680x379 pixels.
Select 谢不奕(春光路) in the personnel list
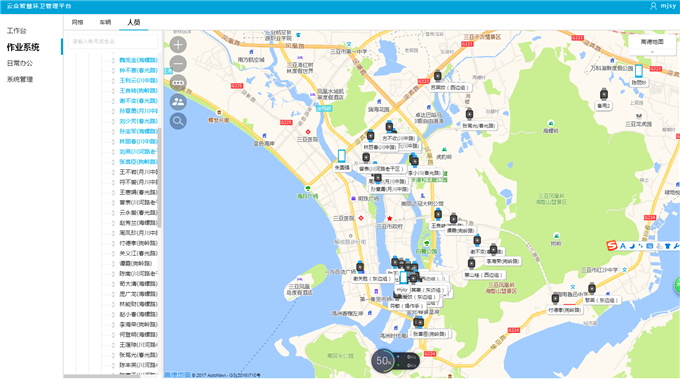pyautogui.click(x=138, y=101)
